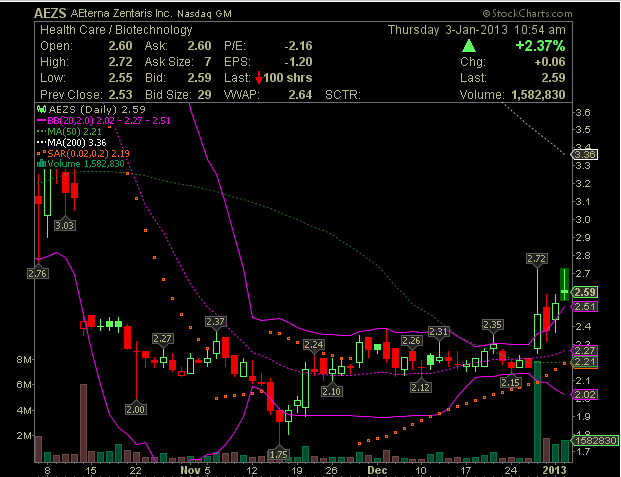
Task: Click the Open price 2.60 value
Action: click(x=120, y=46)
